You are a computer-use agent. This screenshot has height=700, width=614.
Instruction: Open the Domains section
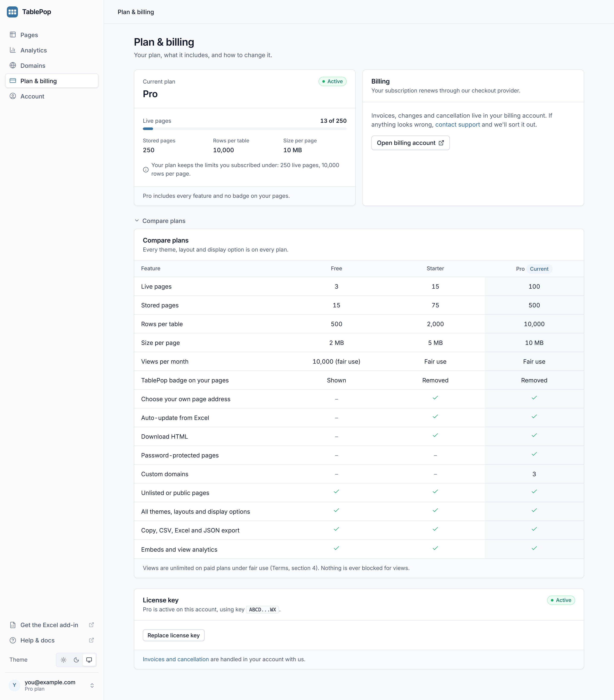(52, 66)
